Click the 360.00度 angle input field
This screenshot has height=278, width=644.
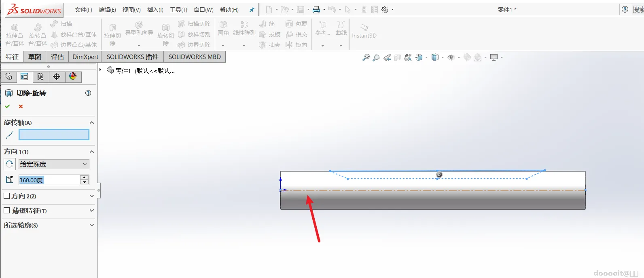click(49, 180)
